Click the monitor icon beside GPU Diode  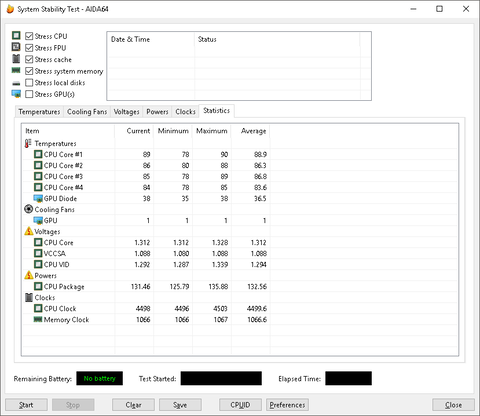[x=38, y=198]
